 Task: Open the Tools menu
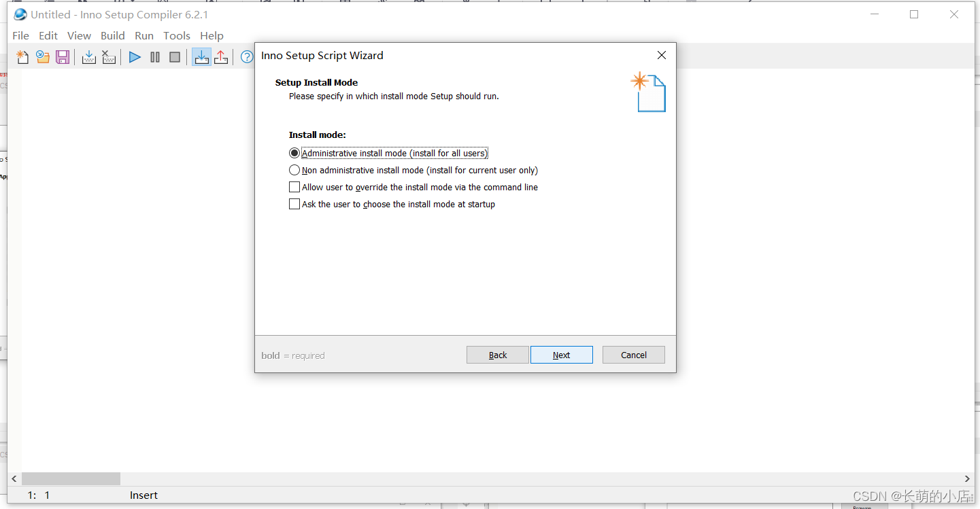(177, 35)
